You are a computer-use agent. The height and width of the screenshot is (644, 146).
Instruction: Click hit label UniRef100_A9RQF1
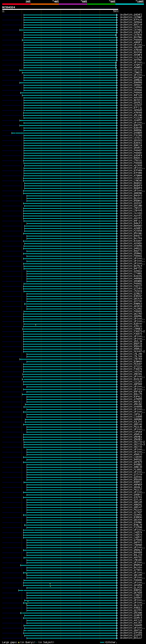click(131, 42)
